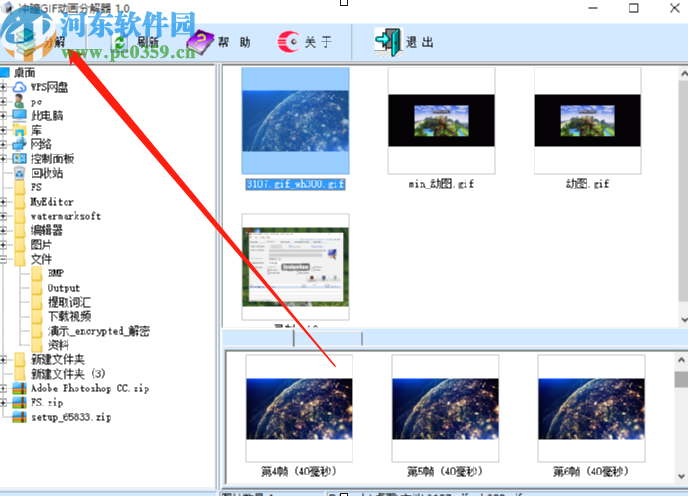This screenshot has width=688, height=496.
Task: Select the 第5帧 frame thumbnail
Action: [x=445, y=409]
